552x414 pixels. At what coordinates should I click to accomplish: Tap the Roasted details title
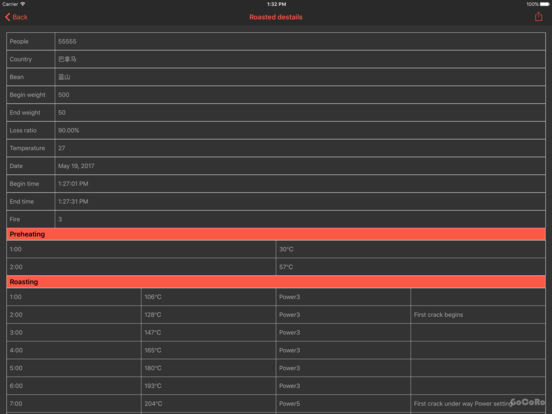276,17
